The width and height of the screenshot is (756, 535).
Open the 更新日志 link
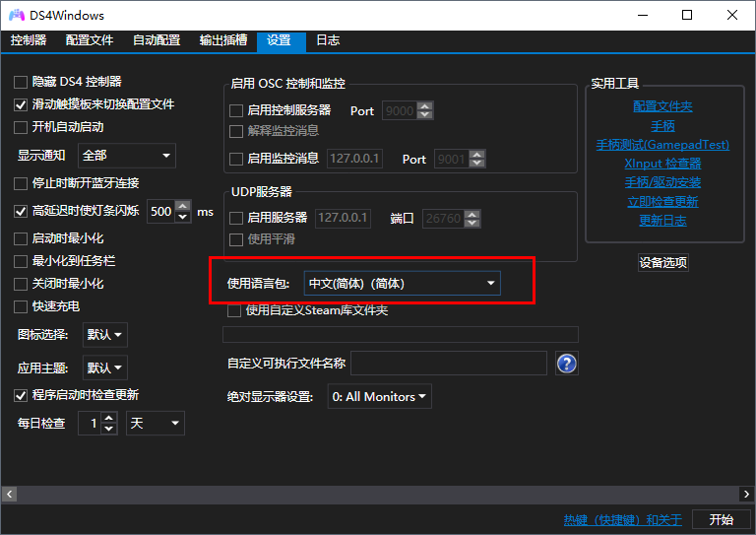[662, 221]
